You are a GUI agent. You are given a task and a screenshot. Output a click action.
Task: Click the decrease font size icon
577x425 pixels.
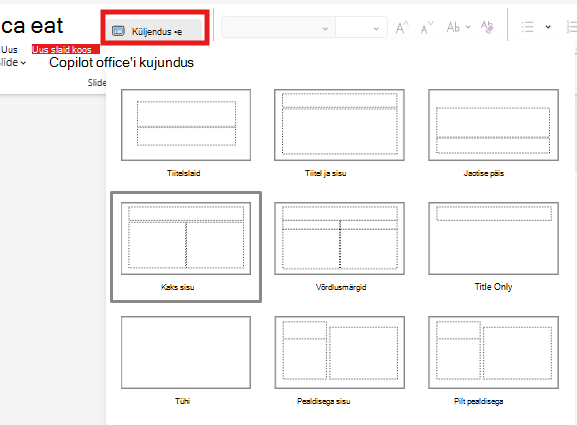click(427, 28)
